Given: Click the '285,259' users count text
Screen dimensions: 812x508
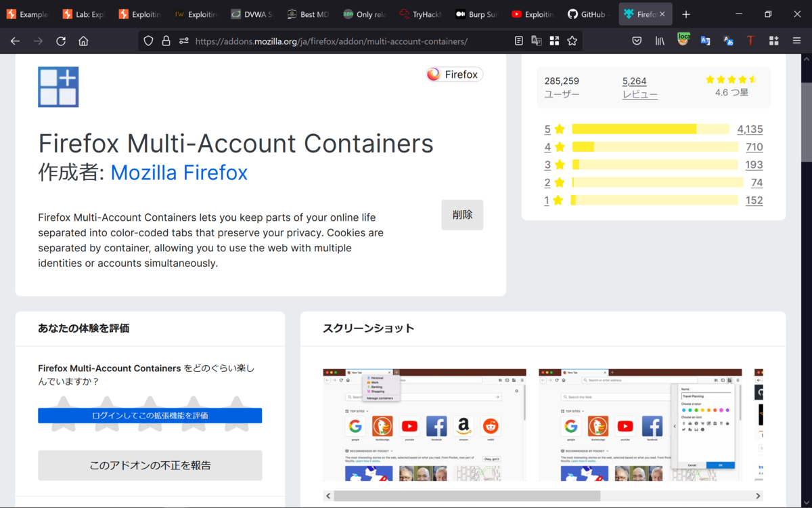Looking at the screenshot, I should point(562,81).
